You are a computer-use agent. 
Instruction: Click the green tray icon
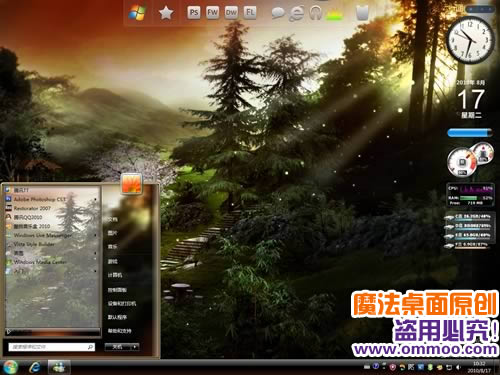pos(430,367)
